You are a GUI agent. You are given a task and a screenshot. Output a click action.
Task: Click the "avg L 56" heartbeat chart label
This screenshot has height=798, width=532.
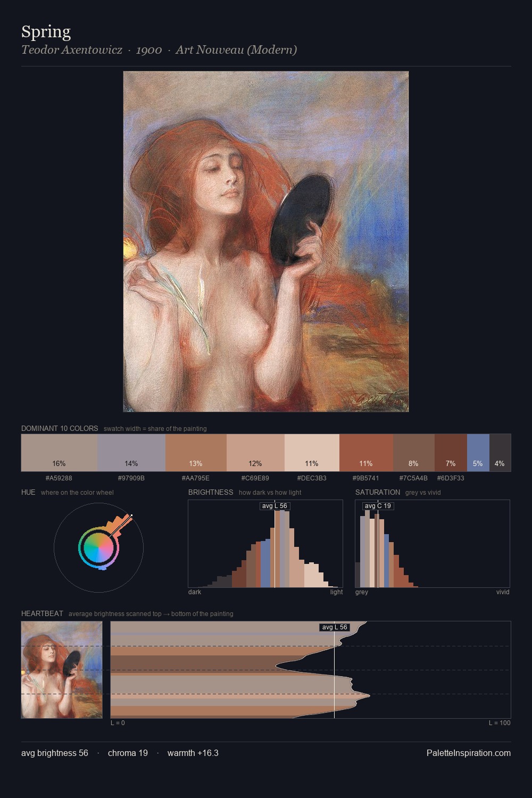tap(334, 627)
